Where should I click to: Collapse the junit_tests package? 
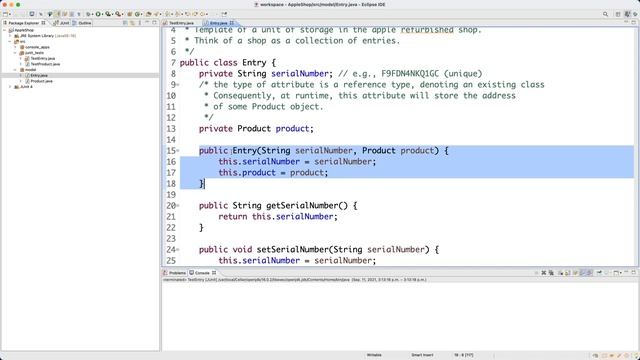(16, 53)
